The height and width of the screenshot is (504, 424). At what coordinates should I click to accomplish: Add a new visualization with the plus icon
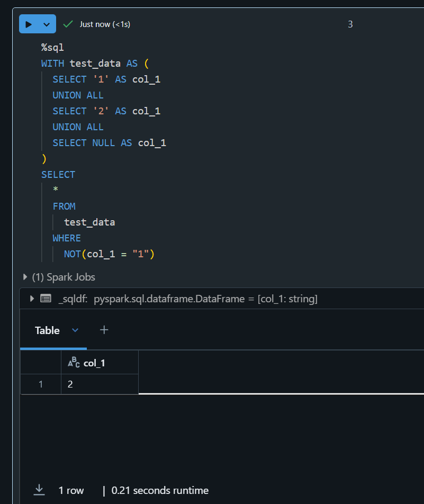coord(104,330)
